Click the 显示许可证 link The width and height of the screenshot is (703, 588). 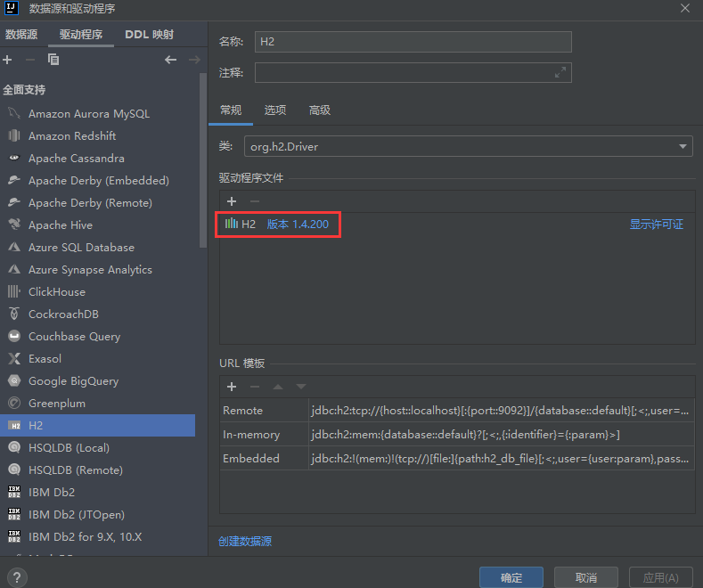[x=657, y=225]
